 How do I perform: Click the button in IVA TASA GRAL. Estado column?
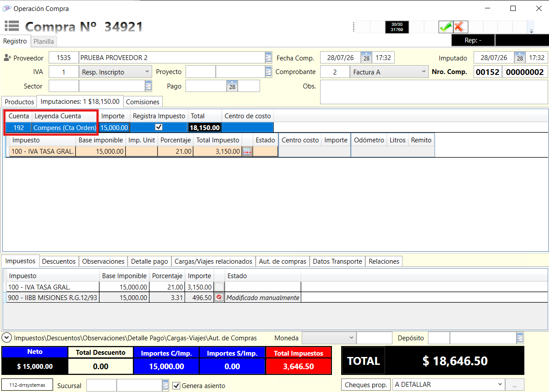[219, 287]
